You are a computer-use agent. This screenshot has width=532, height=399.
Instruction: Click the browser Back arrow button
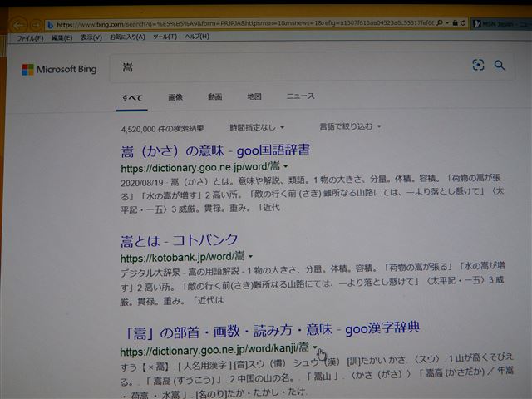click(19, 26)
